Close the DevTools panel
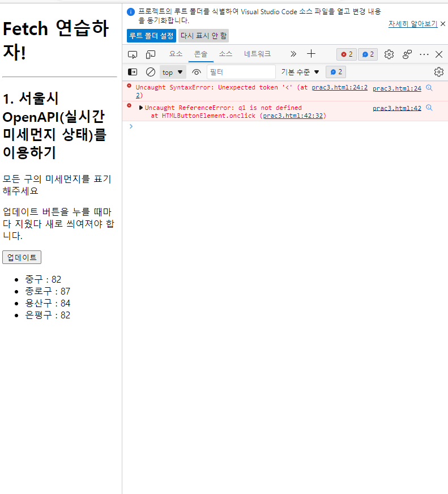This screenshot has height=494, width=448. 439,54
